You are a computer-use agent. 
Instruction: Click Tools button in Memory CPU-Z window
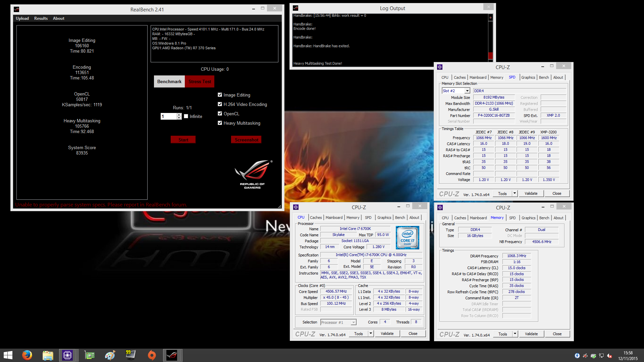(502, 334)
